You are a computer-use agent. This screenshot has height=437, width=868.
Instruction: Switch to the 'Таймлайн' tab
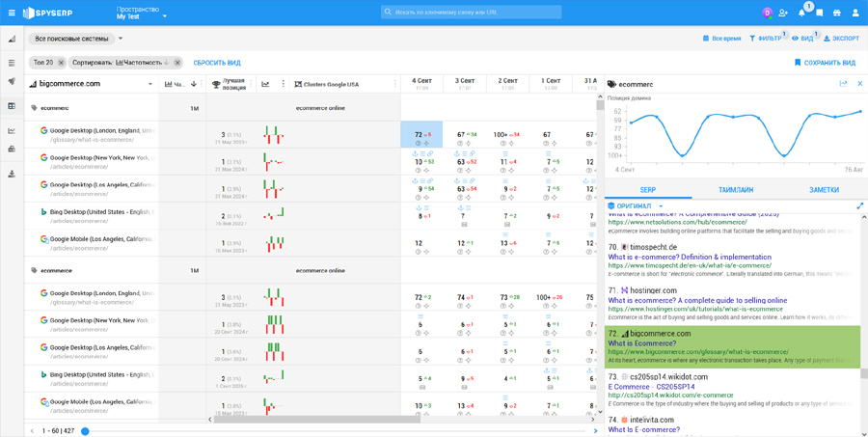pos(736,189)
